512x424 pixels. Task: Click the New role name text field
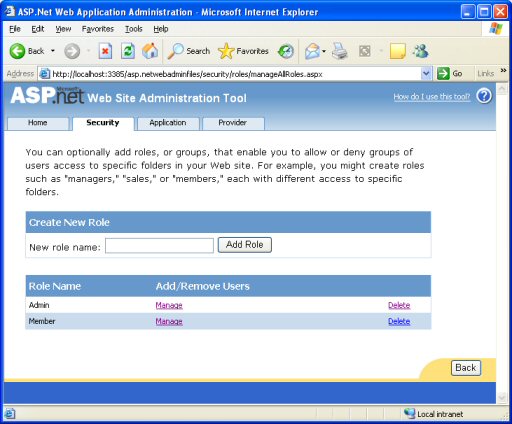pyautogui.click(x=159, y=246)
